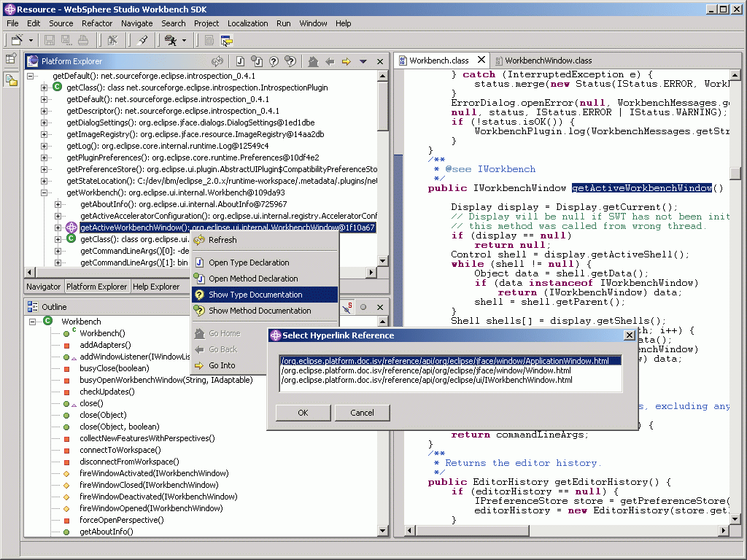Click Refresh icon in Platform Explorer toolbar

[217, 61]
